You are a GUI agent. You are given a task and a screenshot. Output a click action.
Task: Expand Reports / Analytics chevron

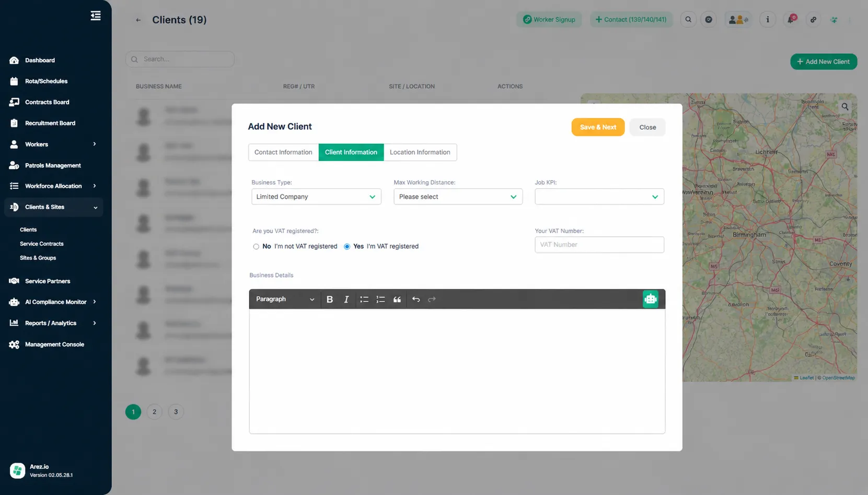click(95, 323)
